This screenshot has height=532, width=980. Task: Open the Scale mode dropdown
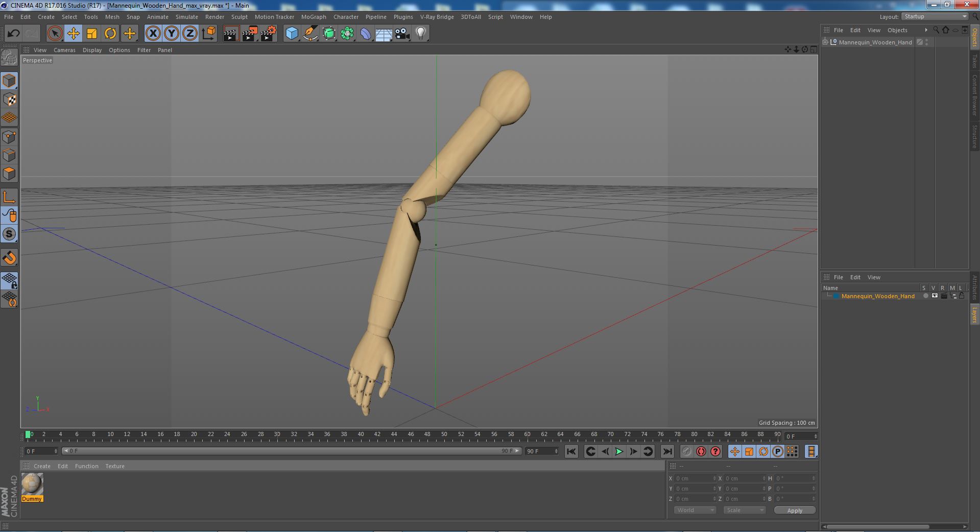[x=744, y=510]
